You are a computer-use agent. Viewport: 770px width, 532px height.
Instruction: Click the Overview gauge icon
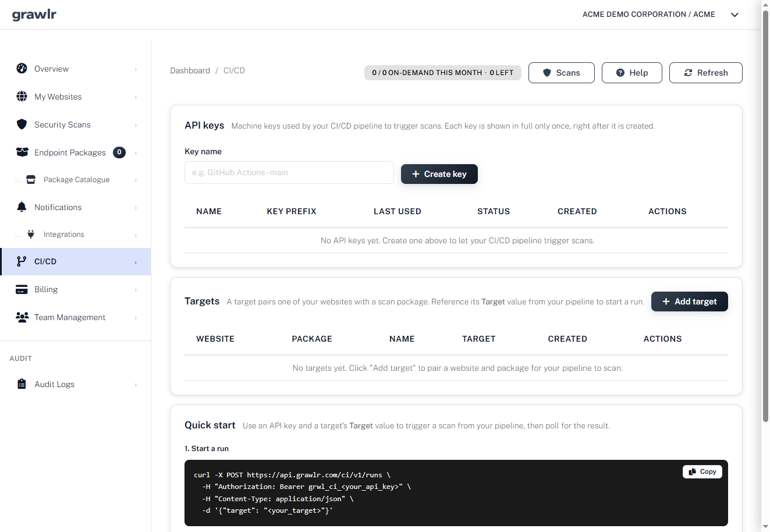(x=22, y=68)
